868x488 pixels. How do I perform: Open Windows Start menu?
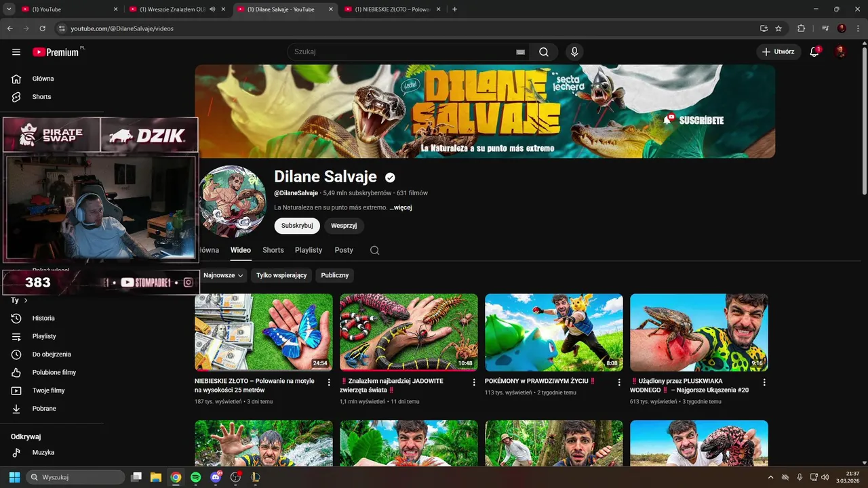[x=14, y=477]
